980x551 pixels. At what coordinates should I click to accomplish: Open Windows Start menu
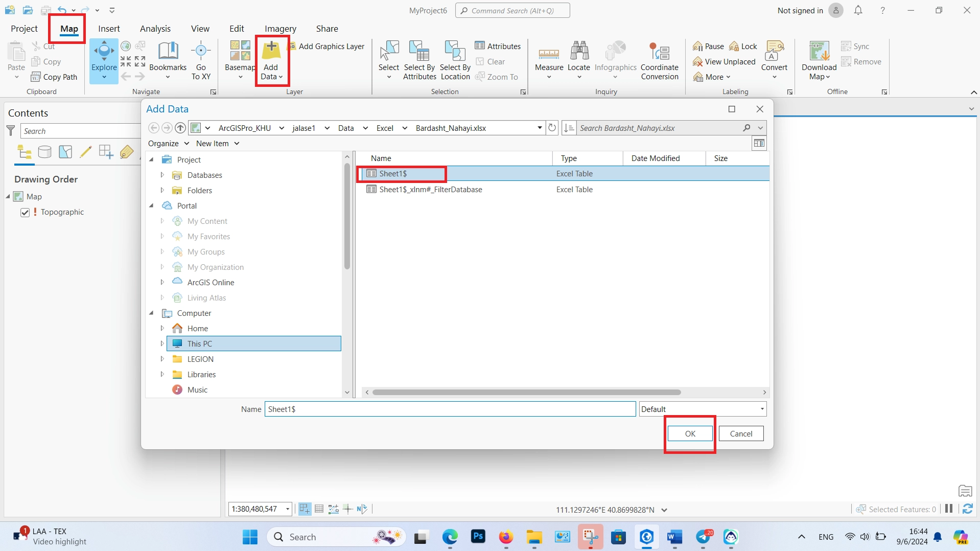pyautogui.click(x=250, y=537)
